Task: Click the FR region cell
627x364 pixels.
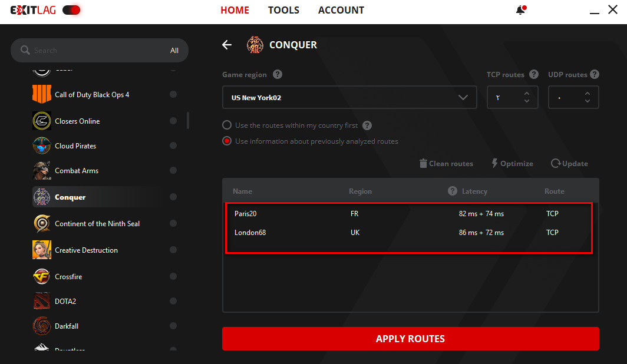Action: click(354, 214)
